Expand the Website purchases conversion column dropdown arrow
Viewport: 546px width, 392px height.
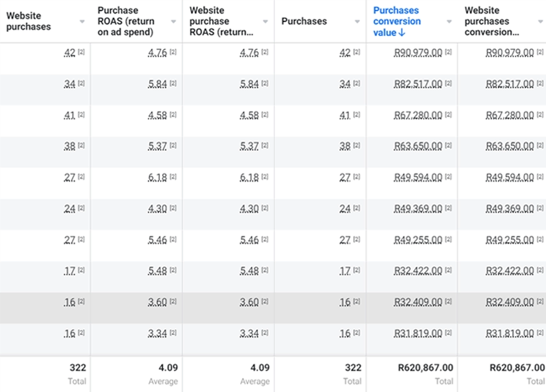pyautogui.click(x=540, y=22)
